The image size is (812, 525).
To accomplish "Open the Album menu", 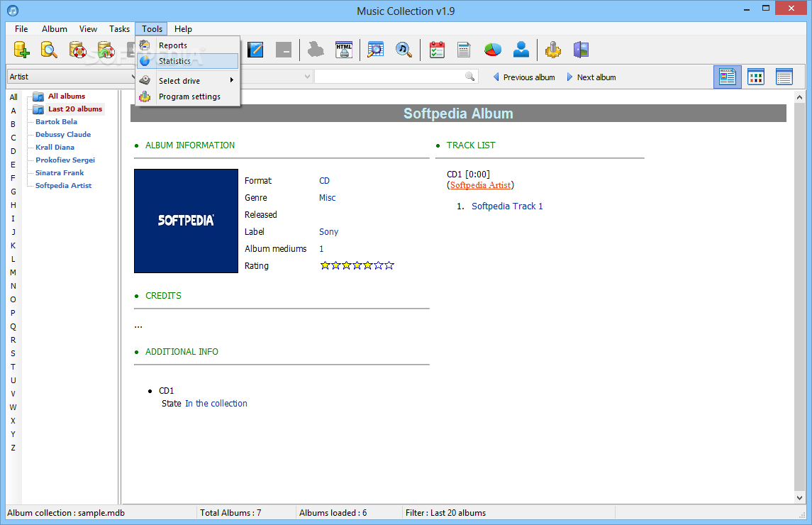I will point(55,29).
